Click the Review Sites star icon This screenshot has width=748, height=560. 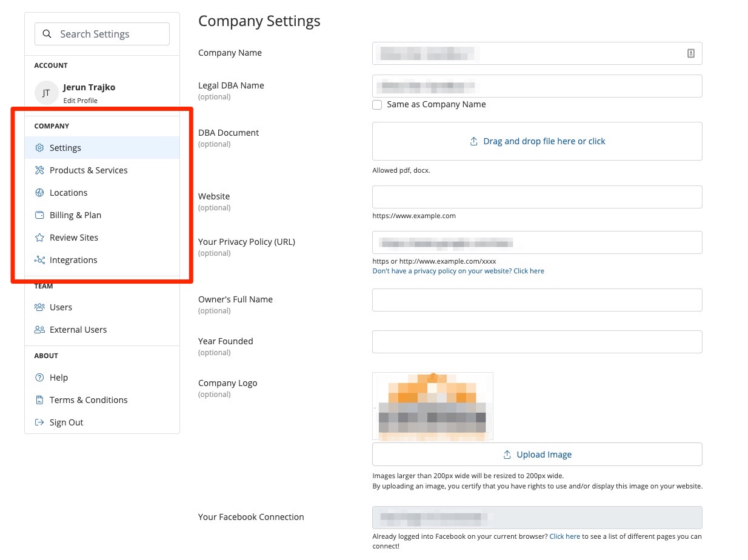39,238
